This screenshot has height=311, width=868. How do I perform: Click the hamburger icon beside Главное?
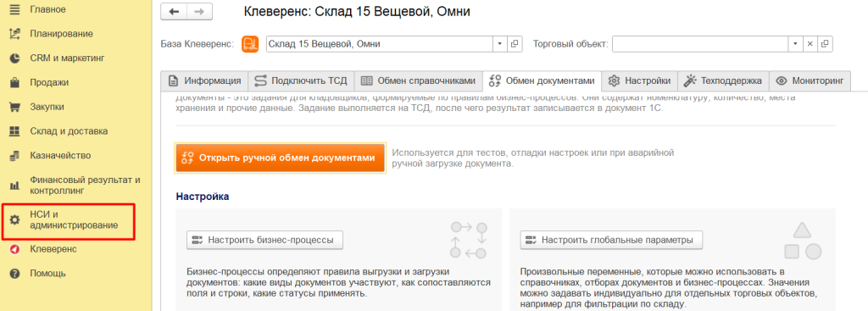[15, 9]
